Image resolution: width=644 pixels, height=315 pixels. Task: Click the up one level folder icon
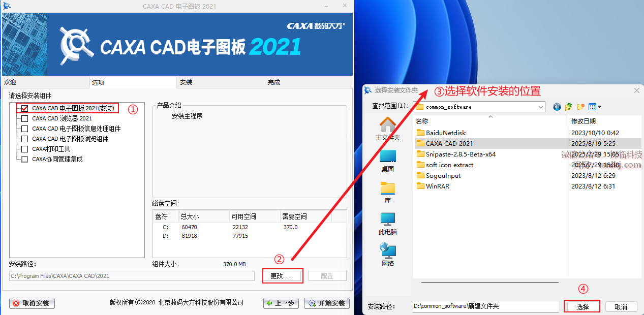click(x=569, y=107)
